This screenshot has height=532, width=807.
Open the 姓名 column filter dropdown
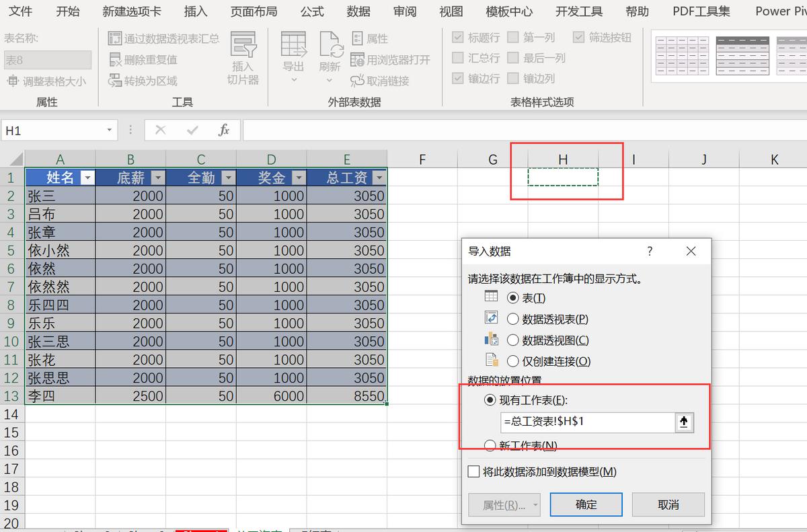88,178
